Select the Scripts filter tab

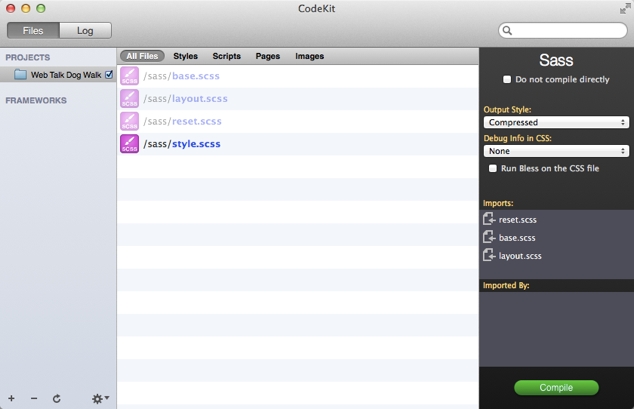pos(226,56)
